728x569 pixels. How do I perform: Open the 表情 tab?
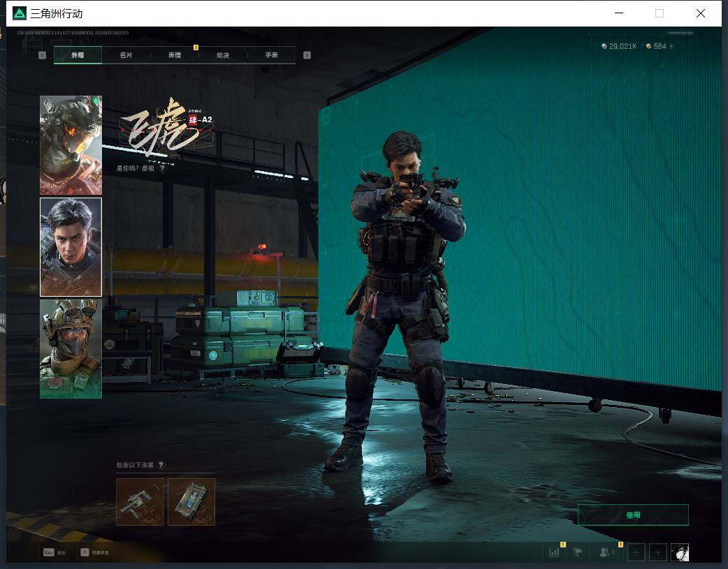175,55
